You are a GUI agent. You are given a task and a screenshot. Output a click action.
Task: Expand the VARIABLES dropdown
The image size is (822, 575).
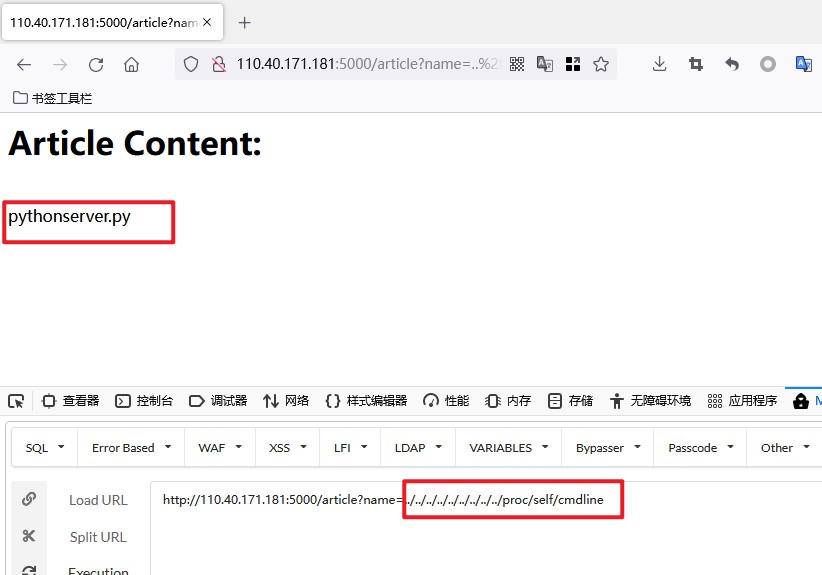tap(509, 448)
